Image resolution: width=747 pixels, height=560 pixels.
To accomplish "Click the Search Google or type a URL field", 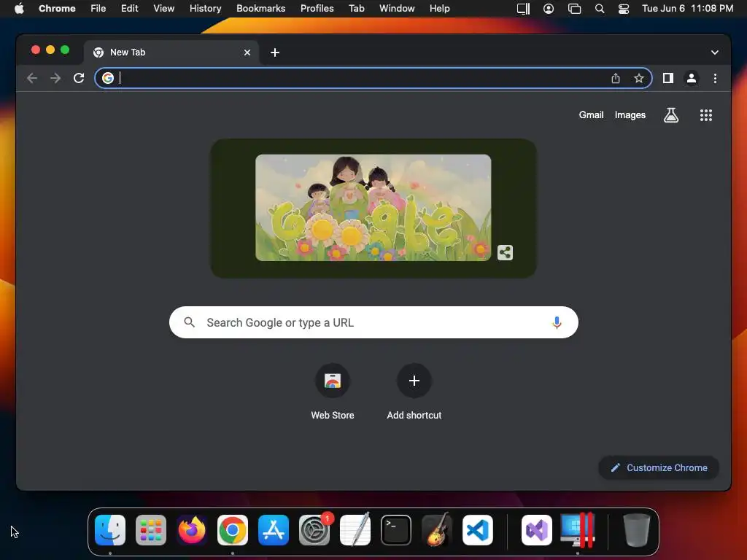I will (x=373, y=322).
